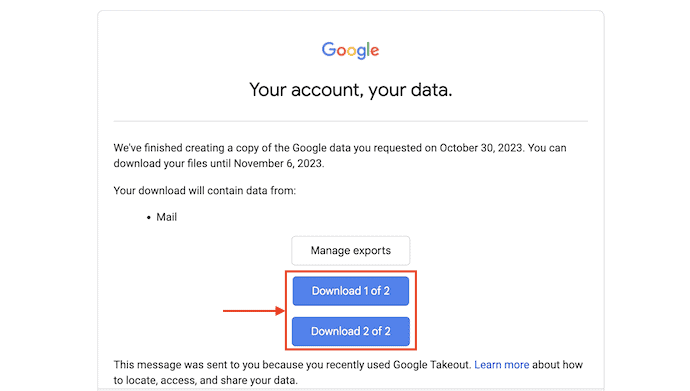
Task: Click the red arrow annotation
Action: [x=254, y=311]
